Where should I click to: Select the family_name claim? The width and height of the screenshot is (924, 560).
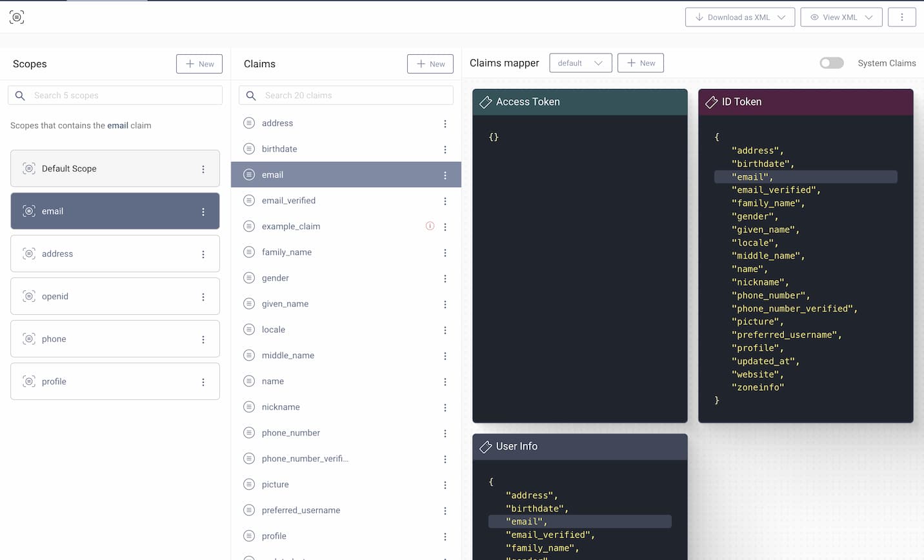[286, 252]
